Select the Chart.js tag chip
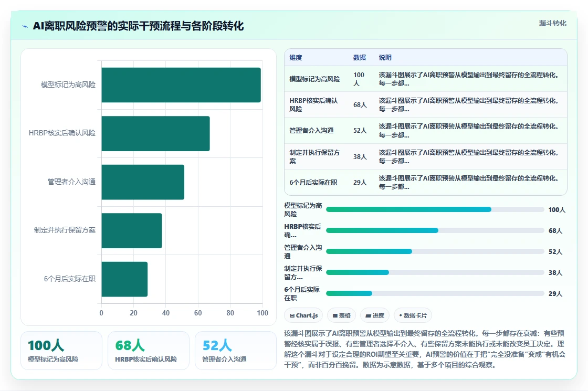 303,315
